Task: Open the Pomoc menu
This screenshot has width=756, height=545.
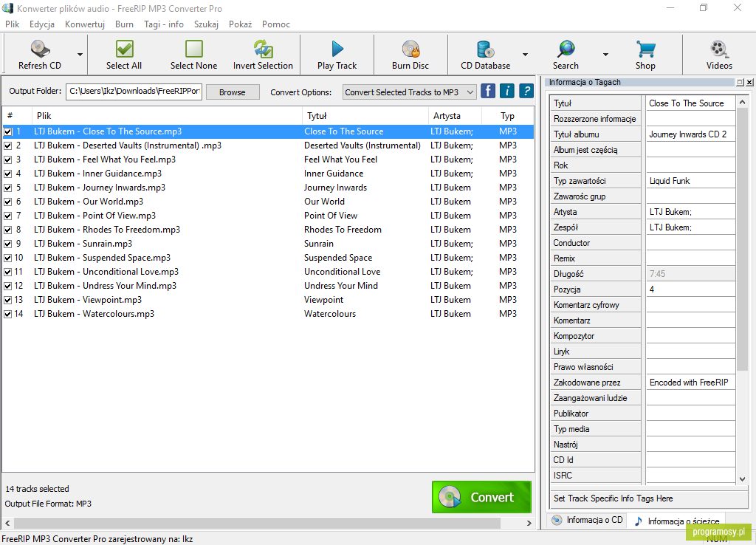Action: [x=276, y=24]
